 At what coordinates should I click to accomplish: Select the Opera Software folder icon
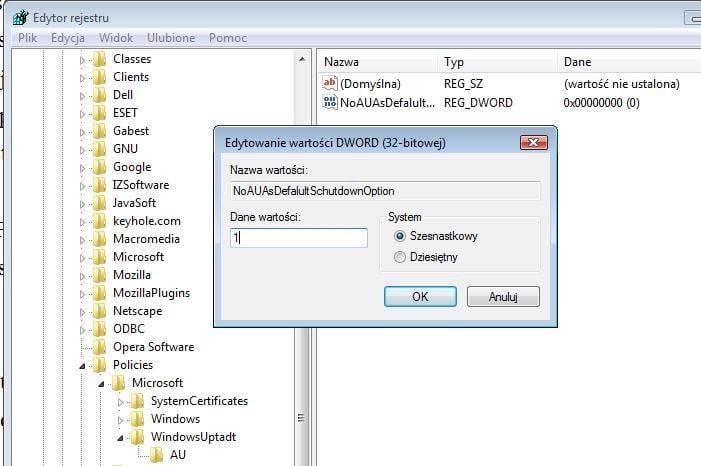[99, 347]
